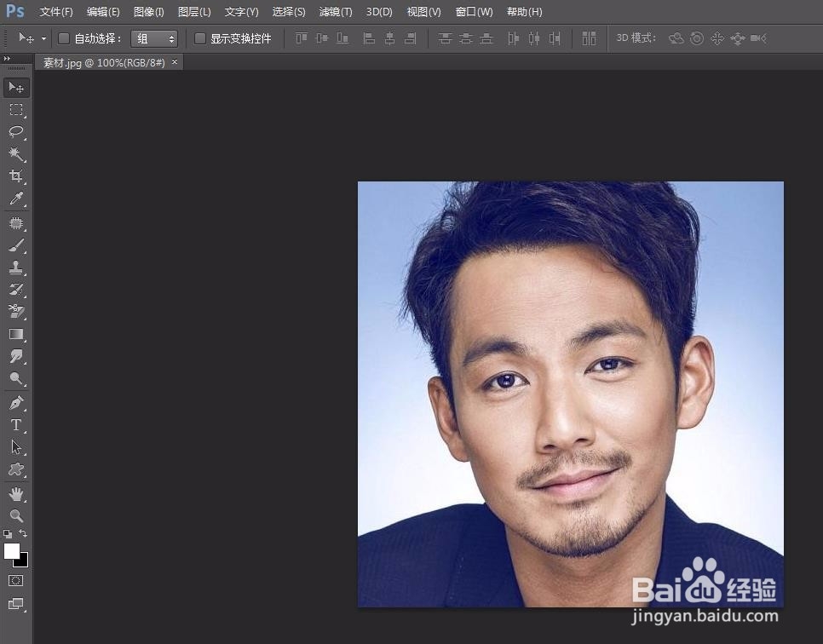Click Align Left Edges button
Screen dimensions: 823x644
click(369, 37)
